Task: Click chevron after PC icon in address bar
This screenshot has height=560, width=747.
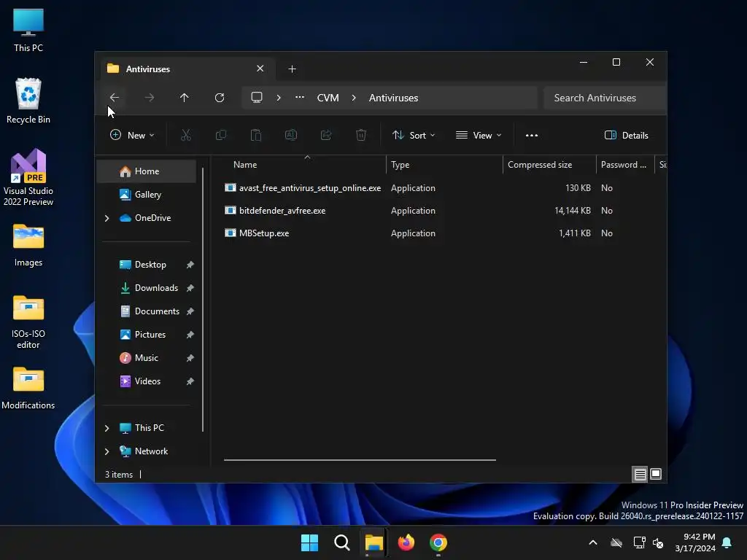Action: pyautogui.click(x=279, y=98)
